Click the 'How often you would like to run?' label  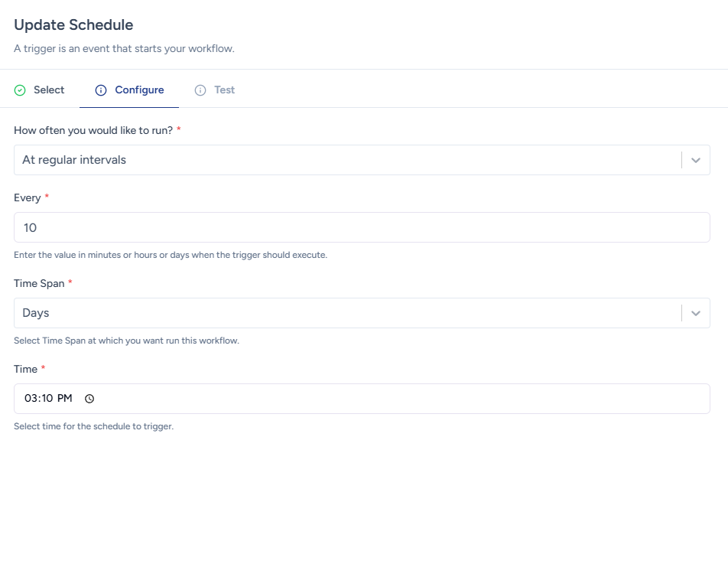[x=93, y=130]
